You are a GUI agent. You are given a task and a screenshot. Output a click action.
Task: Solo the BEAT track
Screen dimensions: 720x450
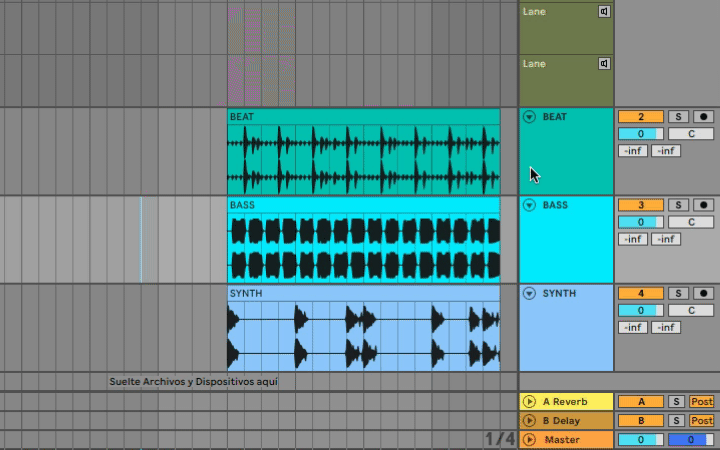click(677, 117)
